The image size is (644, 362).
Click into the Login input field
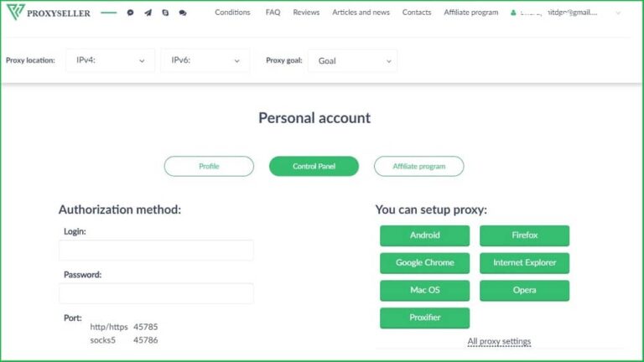(156, 251)
